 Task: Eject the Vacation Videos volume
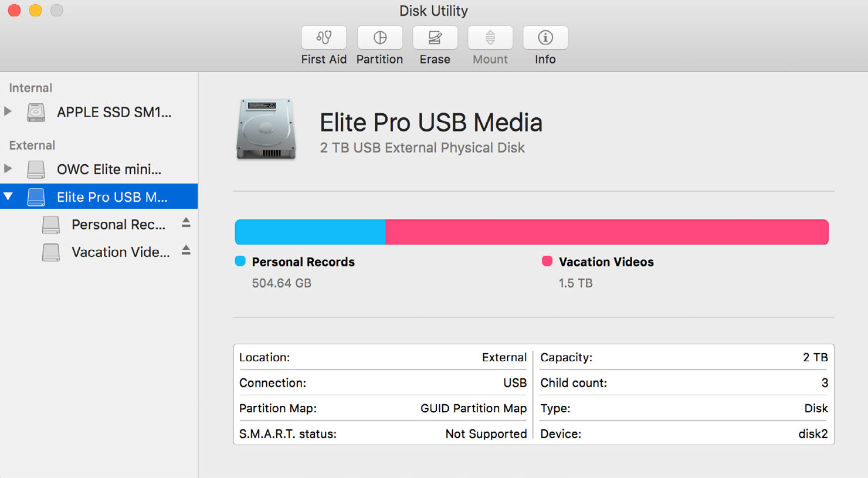(x=186, y=250)
